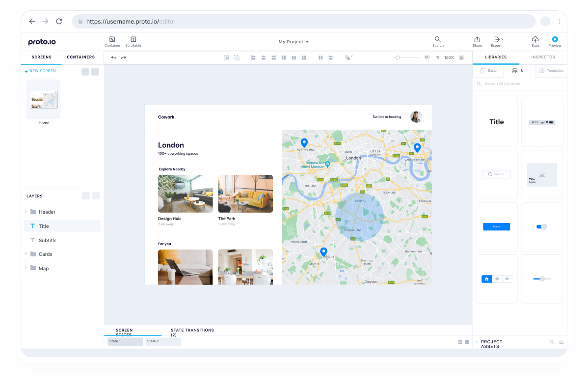Screen dimensions: 588x388
Task: Toggle the switch component in UI library
Action: 541,226
